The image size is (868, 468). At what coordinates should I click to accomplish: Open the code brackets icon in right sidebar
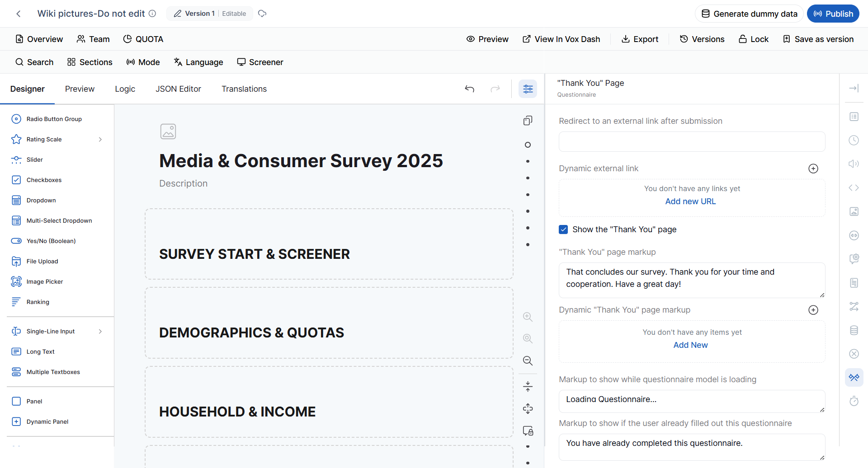click(x=854, y=188)
